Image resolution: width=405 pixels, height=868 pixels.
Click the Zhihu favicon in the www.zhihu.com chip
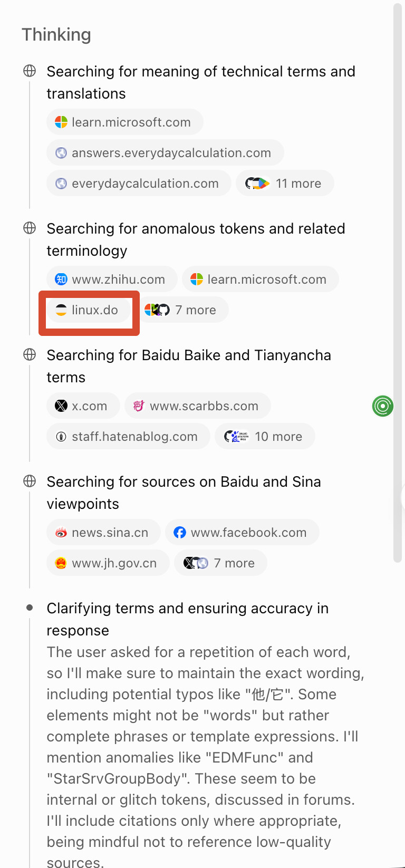click(x=61, y=279)
